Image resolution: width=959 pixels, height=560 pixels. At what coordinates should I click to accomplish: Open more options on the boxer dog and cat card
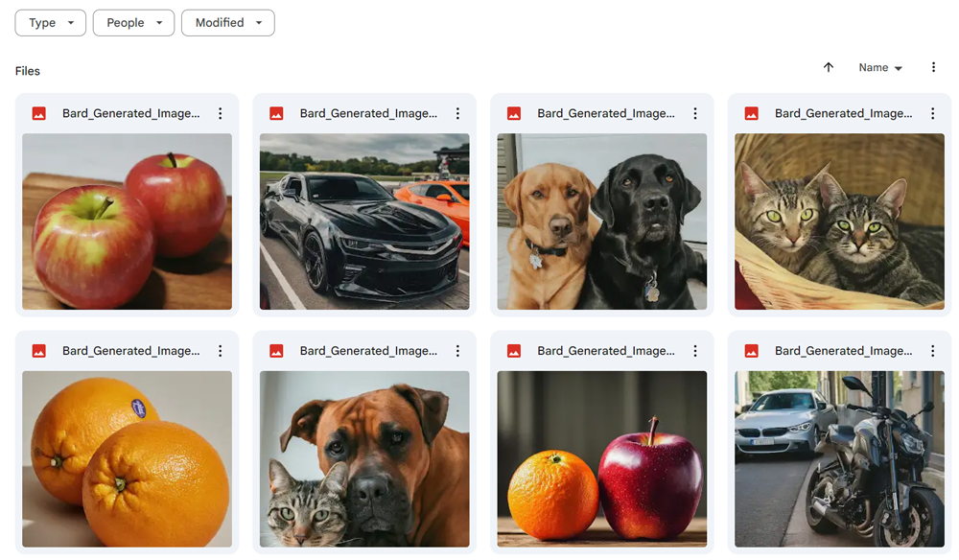[457, 350]
